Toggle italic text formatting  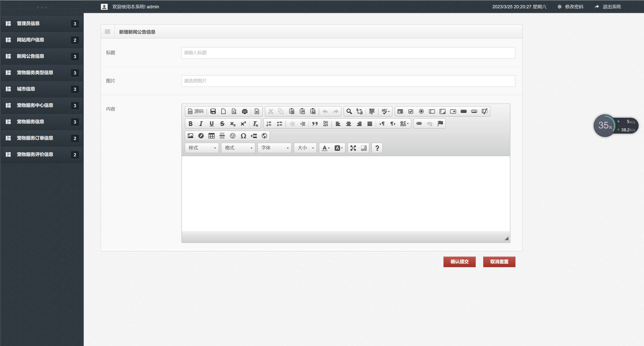click(201, 124)
